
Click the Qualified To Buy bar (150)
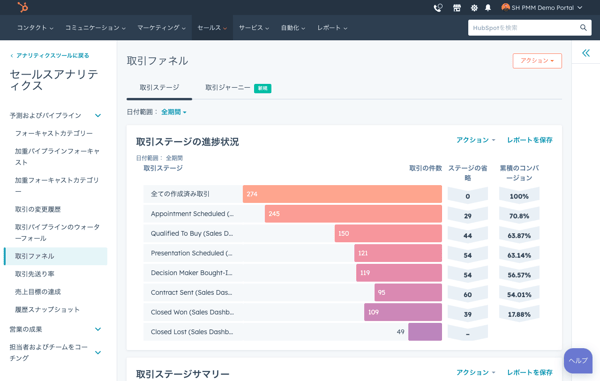[388, 233]
